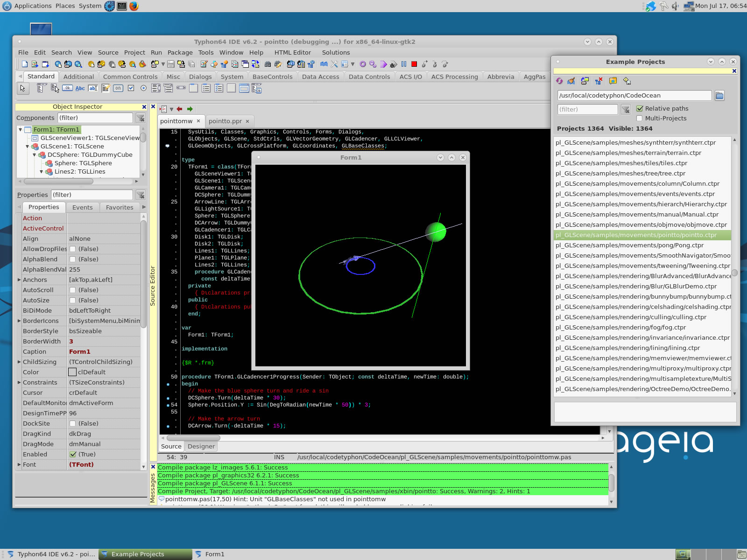Toggle the Enabled property checkbox
The image size is (747, 560).
[x=73, y=454]
